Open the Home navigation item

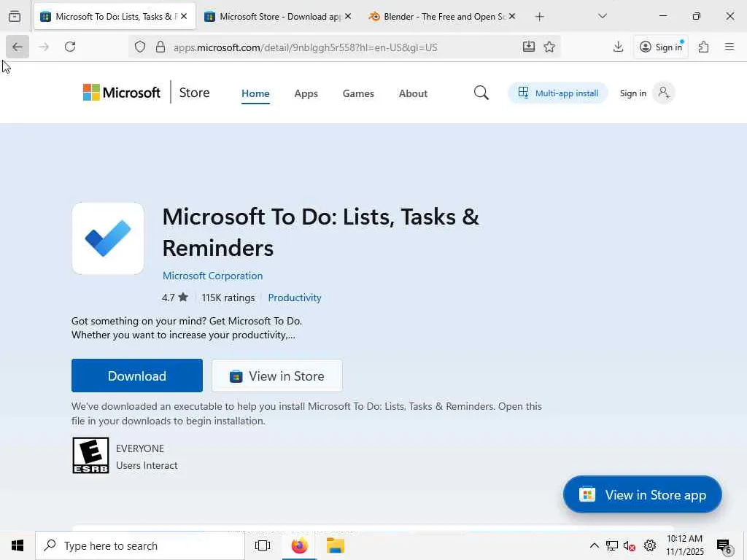pyautogui.click(x=255, y=93)
